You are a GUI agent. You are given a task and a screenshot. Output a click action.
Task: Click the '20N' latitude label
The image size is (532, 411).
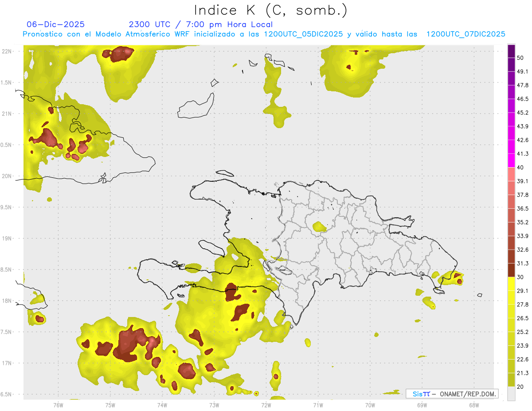coord(7,176)
